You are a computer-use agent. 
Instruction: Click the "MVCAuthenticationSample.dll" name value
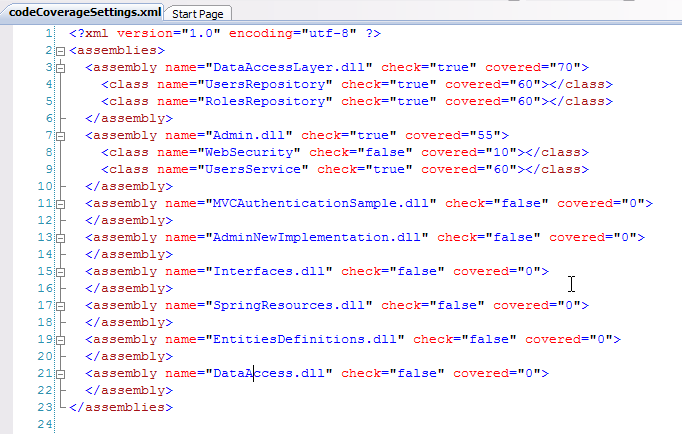[x=321, y=203]
